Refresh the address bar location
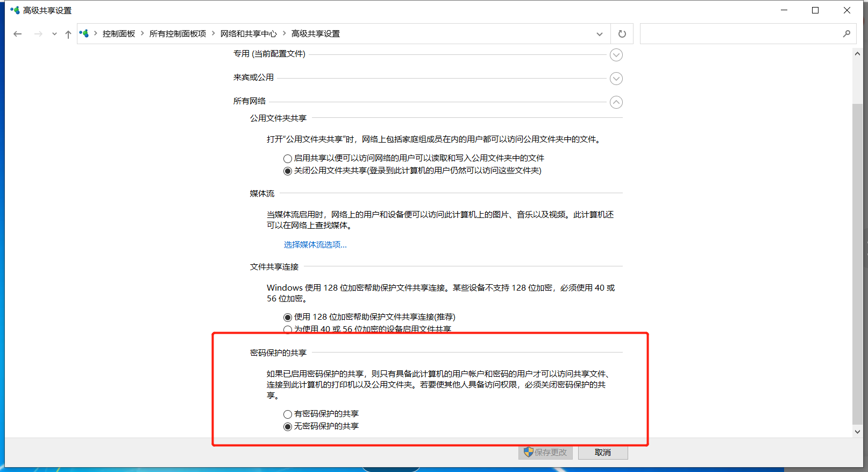Viewport: 868px width, 472px height. pyautogui.click(x=622, y=34)
